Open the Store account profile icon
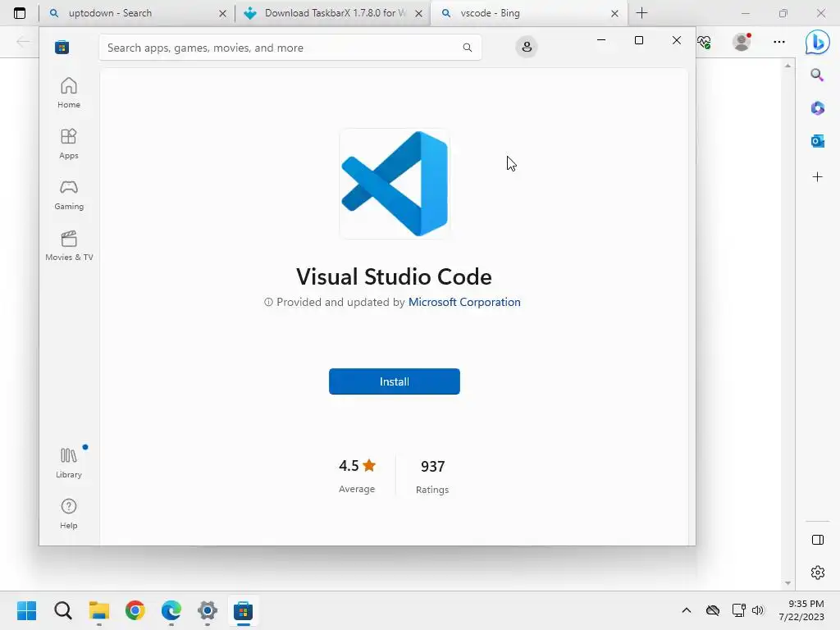This screenshot has width=840, height=630. coord(527,47)
